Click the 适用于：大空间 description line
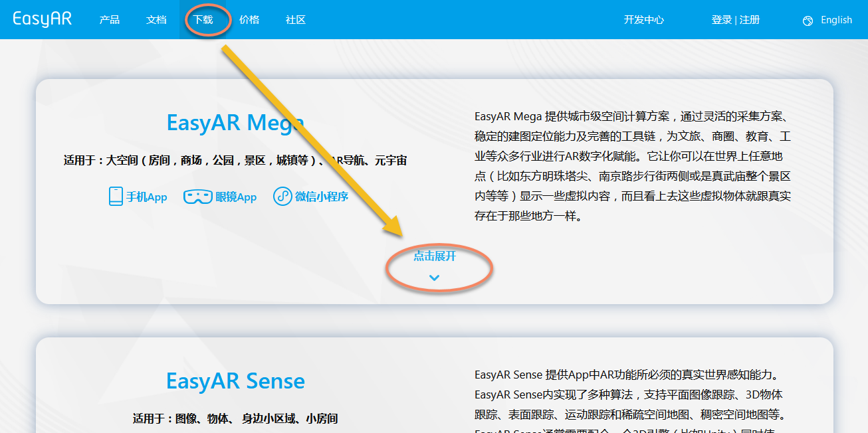Viewport: 868px width, 433px height. pyautogui.click(x=235, y=161)
